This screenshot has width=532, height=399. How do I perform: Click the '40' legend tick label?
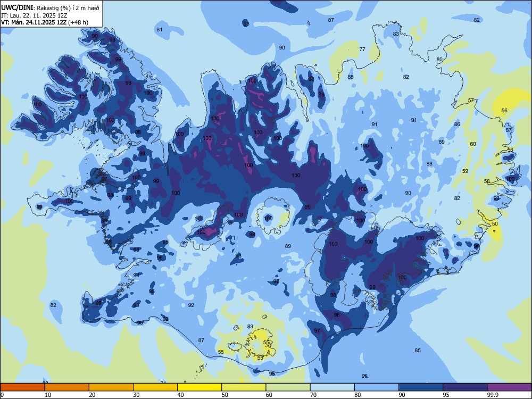pos(181,395)
